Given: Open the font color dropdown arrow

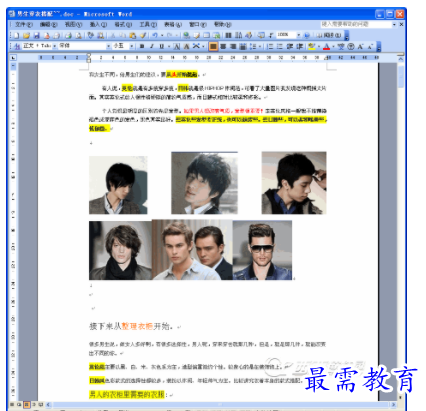Looking at the screenshot, I should 333,46.
